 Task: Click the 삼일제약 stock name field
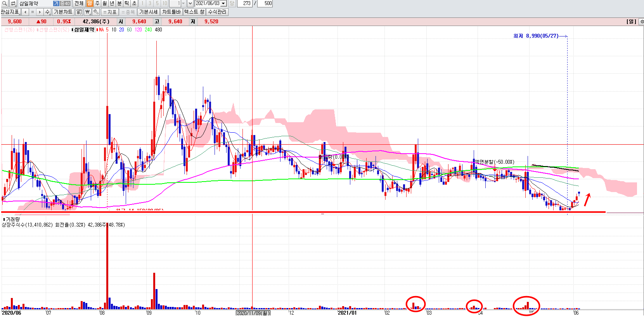pyautogui.click(x=35, y=3)
